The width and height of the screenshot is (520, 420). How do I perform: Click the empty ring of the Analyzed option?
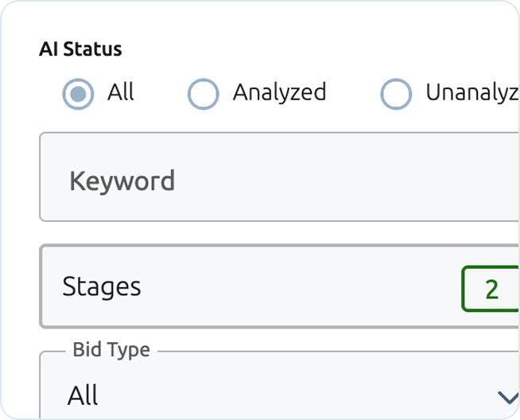(x=203, y=94)
